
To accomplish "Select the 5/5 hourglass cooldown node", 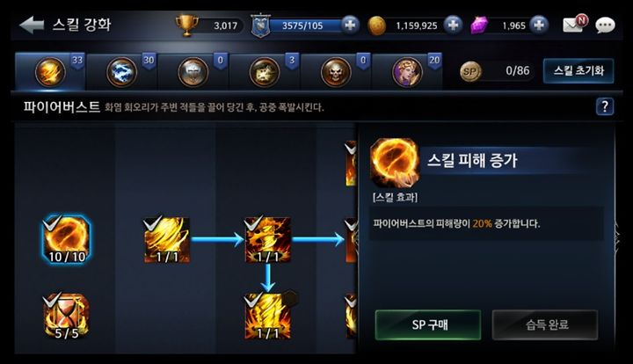I will coord(67,316).
